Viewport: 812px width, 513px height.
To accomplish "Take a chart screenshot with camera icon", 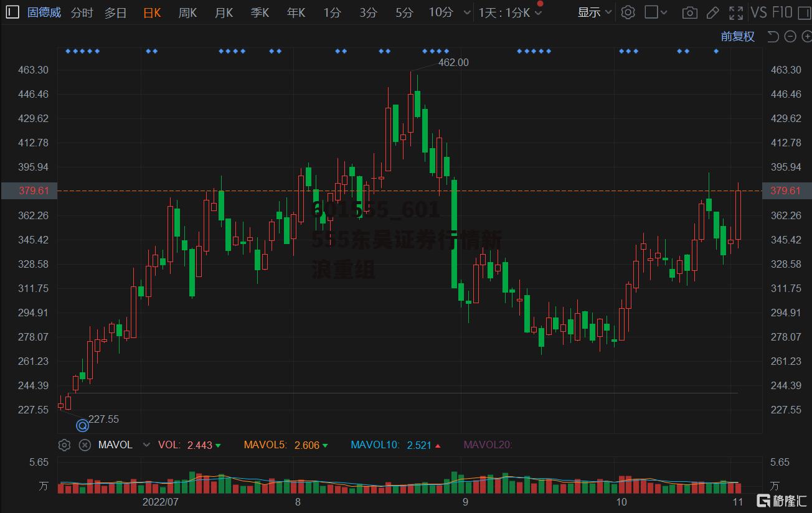I will (x=689, y=12).
